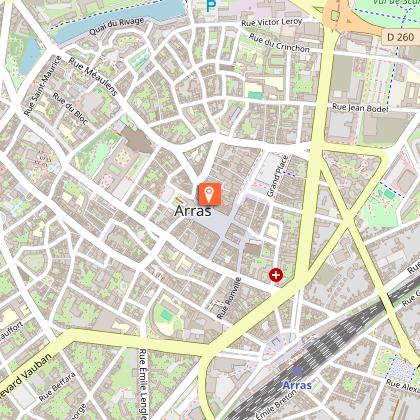This screenshot has width=420, height=420.
Task: Click the Rue du Bloc label
Action: tap(70, 108)
